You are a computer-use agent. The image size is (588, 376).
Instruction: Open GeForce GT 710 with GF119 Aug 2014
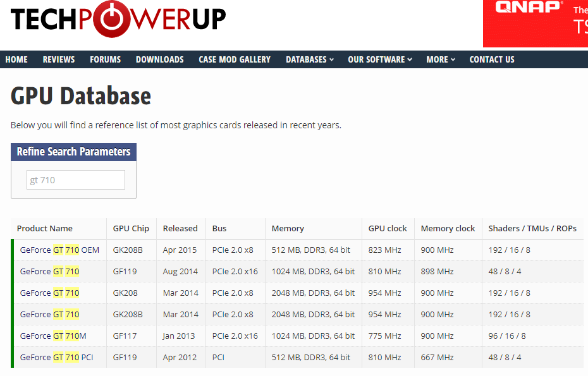click(49, 271)
